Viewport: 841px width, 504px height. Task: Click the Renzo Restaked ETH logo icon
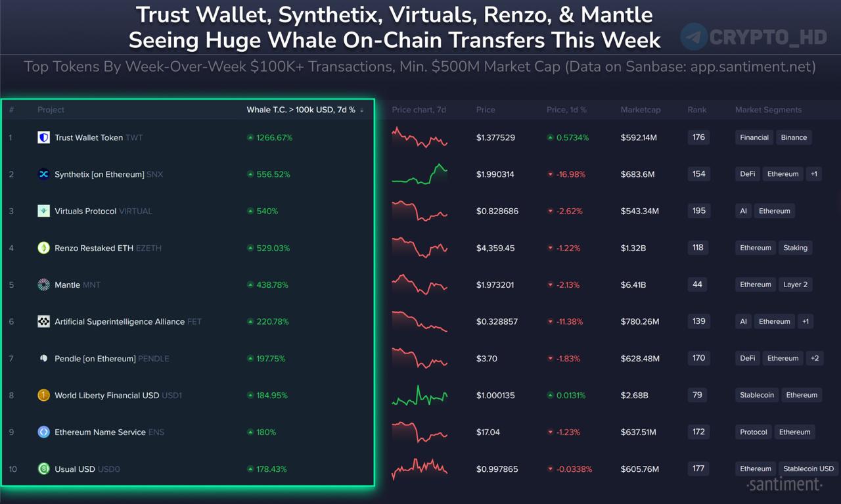(x=43, y=248)
